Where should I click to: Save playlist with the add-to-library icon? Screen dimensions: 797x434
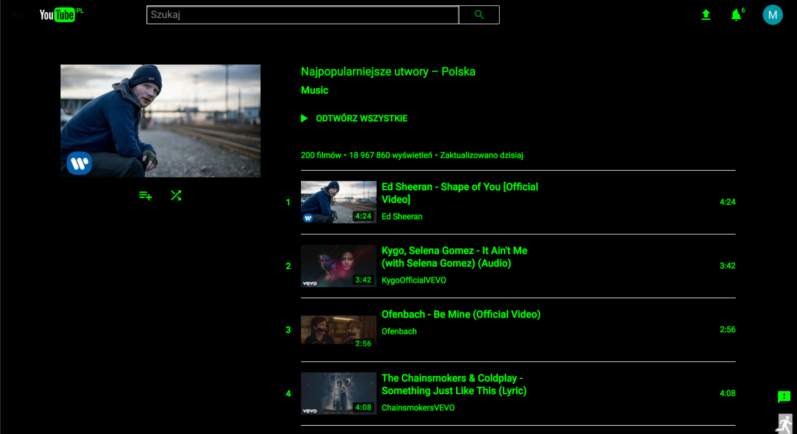click(x=145, y=196)
